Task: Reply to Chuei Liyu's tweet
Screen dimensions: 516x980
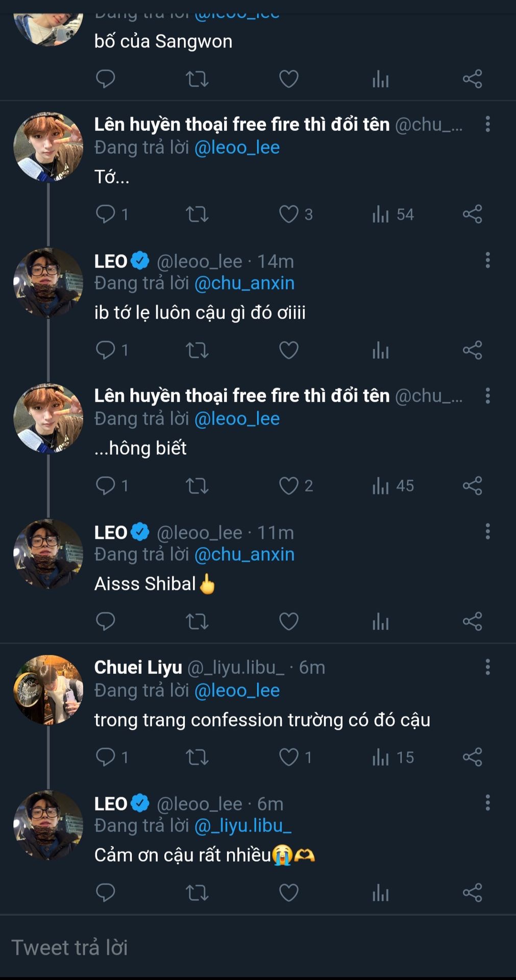Action: 106,757
